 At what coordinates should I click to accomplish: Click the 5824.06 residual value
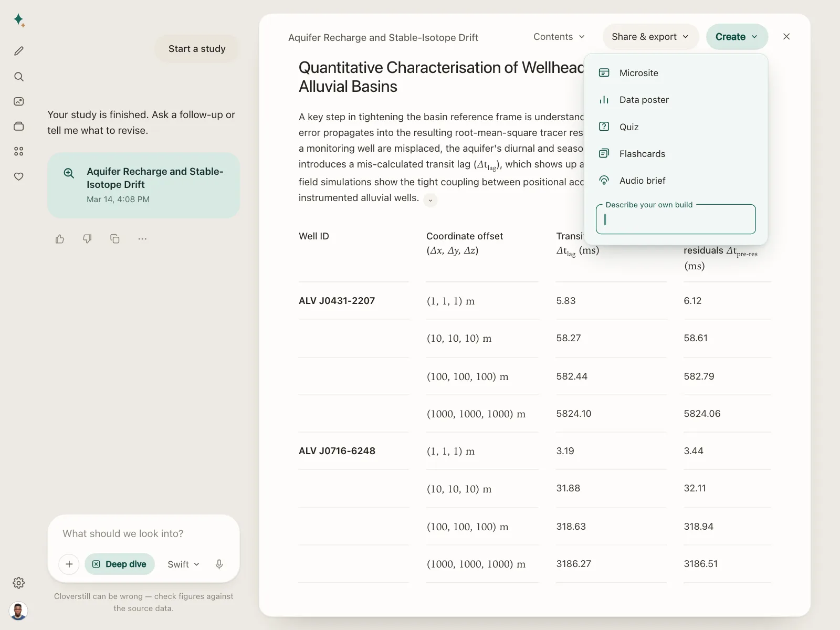702,414
